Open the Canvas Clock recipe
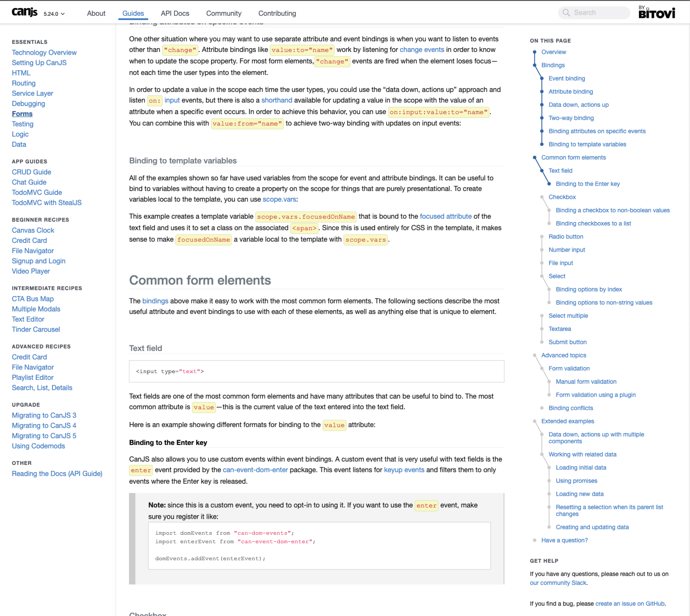This screenshot has width=690, height=616. 33,230
